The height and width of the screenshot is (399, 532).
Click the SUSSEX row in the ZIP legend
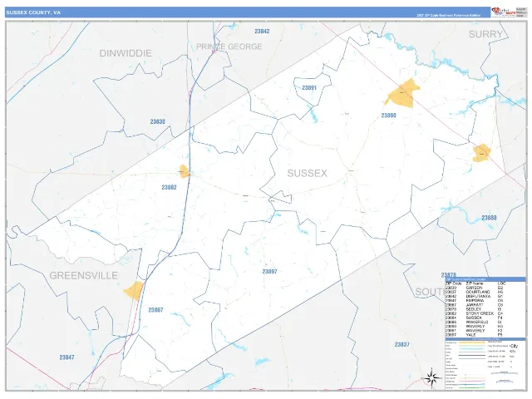coord(475,318)
